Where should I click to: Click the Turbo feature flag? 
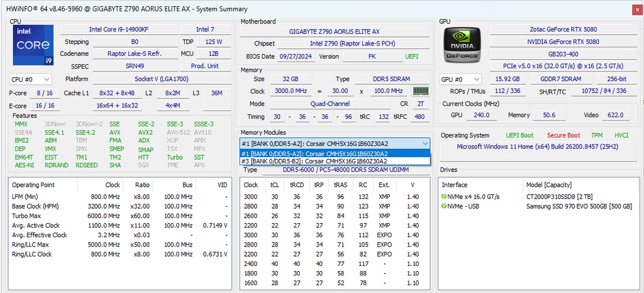coord(175,157)
